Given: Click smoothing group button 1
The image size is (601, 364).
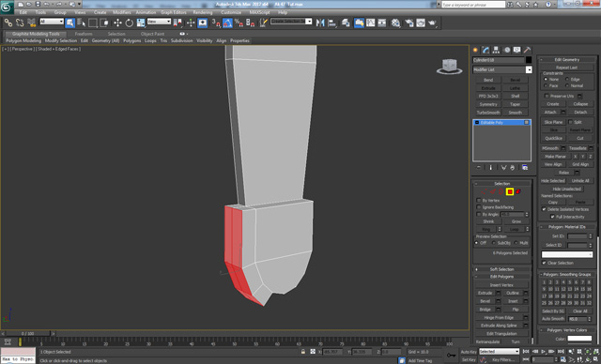Looking at the screenshot, I should (544, 282).
